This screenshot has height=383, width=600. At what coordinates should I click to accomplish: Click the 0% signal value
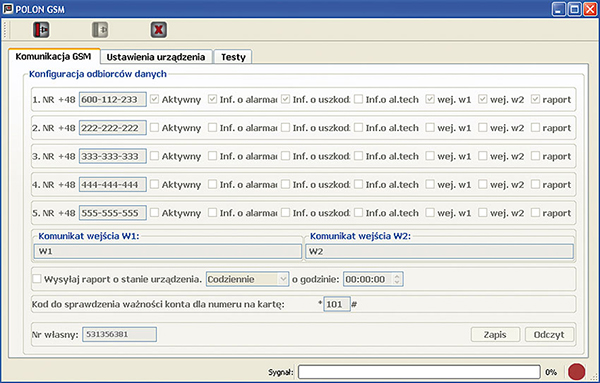coord(551,372)
